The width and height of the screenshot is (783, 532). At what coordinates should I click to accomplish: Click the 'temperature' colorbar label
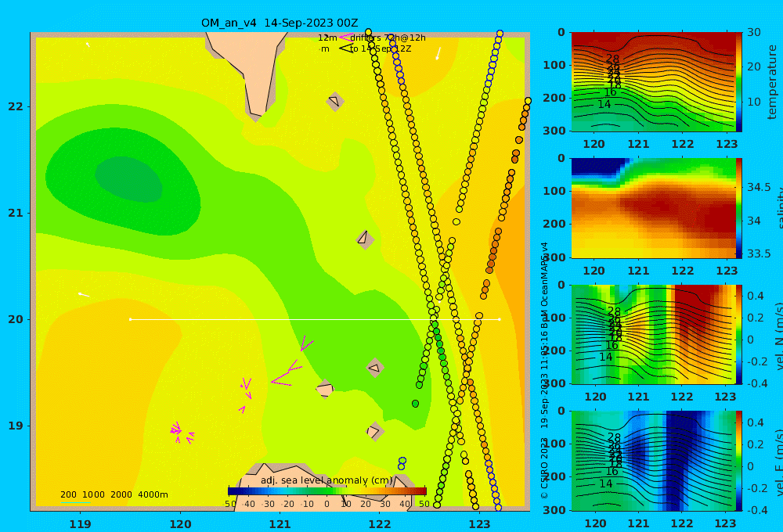click(772, 82)
